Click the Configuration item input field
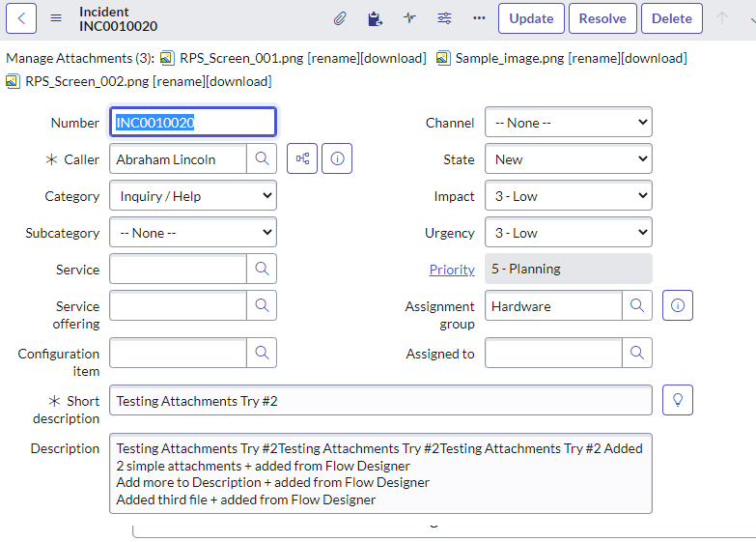This screenshot has width=756, height=542. pos(178,353)
